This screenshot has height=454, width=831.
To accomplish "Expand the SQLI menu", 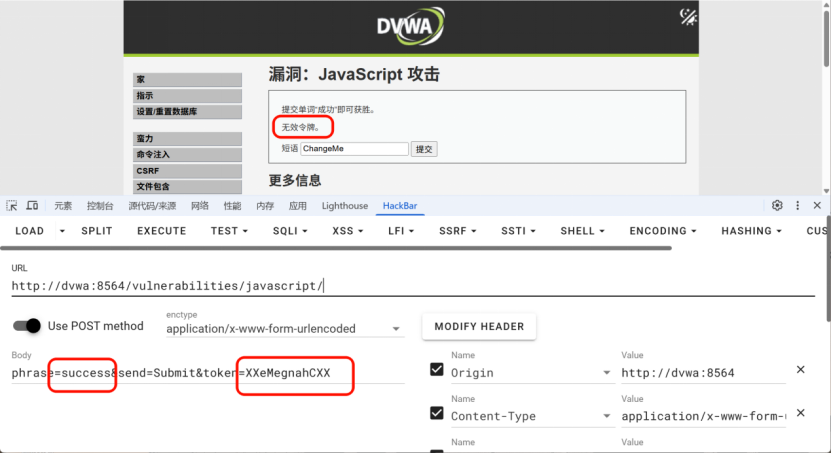I will pos(289,231).
